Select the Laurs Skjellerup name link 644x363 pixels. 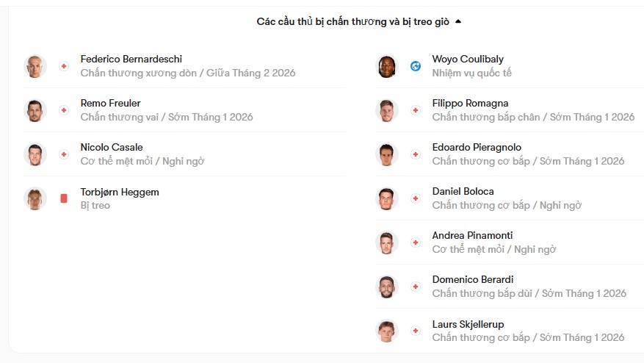(x=468, y=324)
